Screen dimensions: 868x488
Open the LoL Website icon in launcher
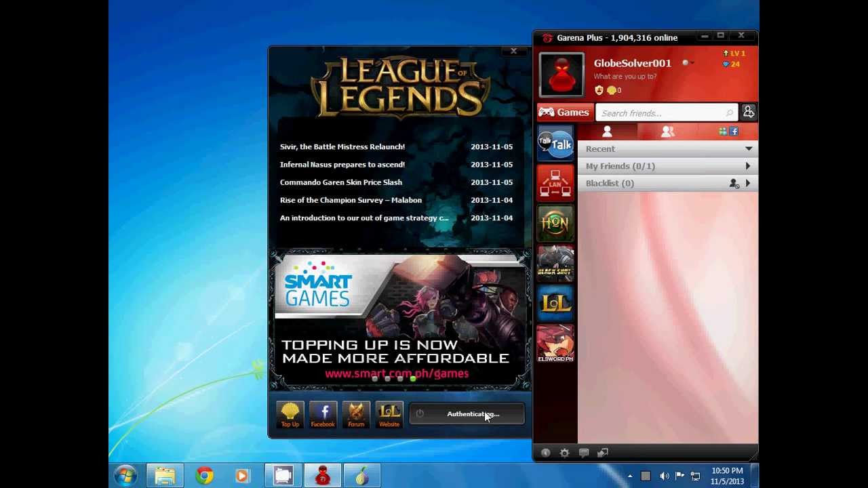389,415
